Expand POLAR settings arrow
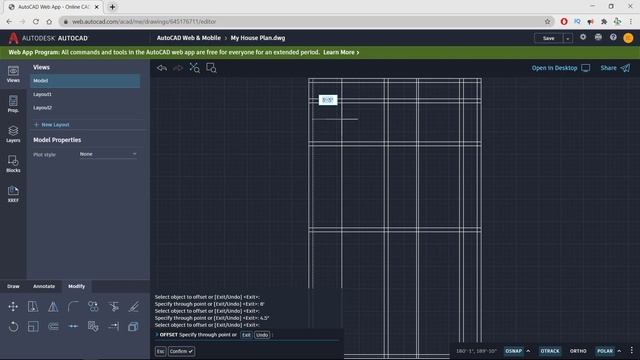 pos(619,351)
